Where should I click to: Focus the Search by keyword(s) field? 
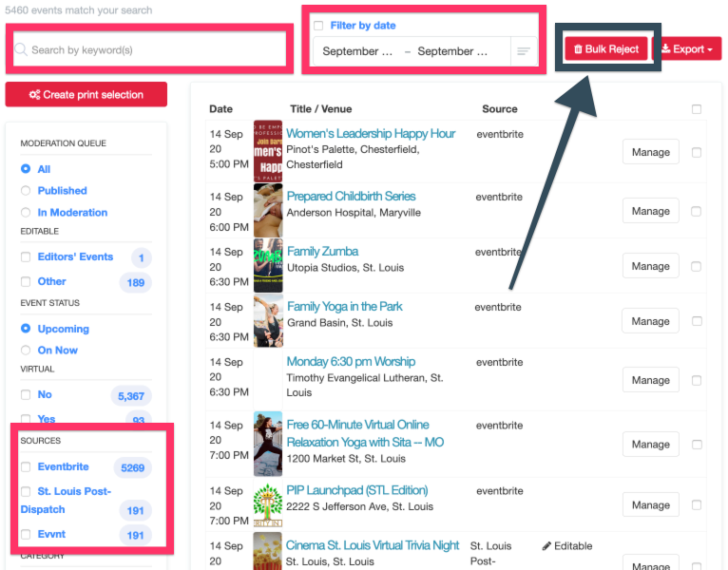point(149,49)
